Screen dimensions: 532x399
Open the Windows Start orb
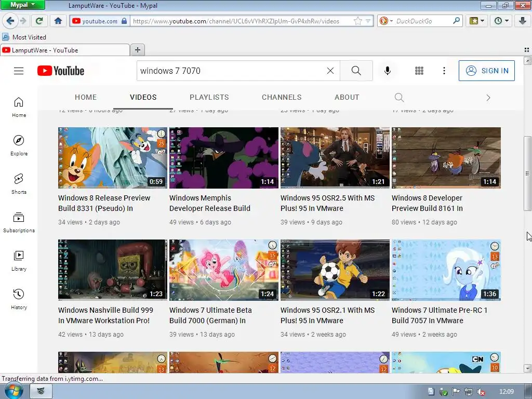pyautogui.click(x=14, y=391)
